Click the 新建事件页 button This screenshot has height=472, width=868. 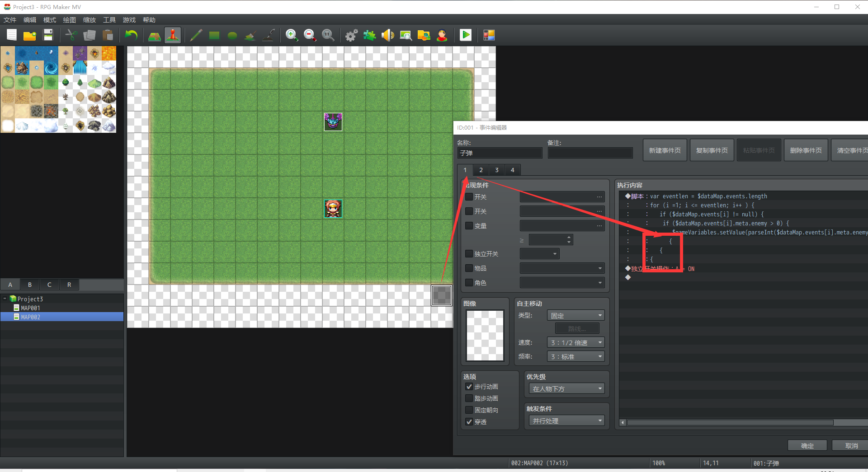pos(665,150)
